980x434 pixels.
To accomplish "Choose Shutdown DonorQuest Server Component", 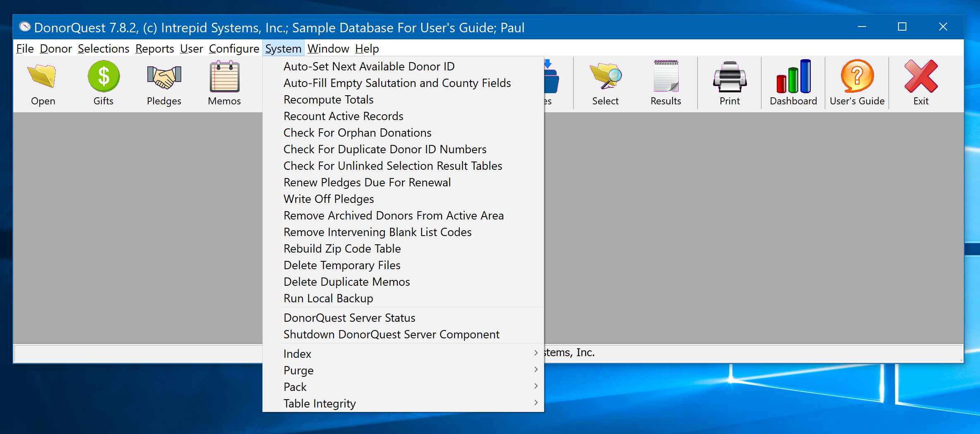I will click(403, 334).
